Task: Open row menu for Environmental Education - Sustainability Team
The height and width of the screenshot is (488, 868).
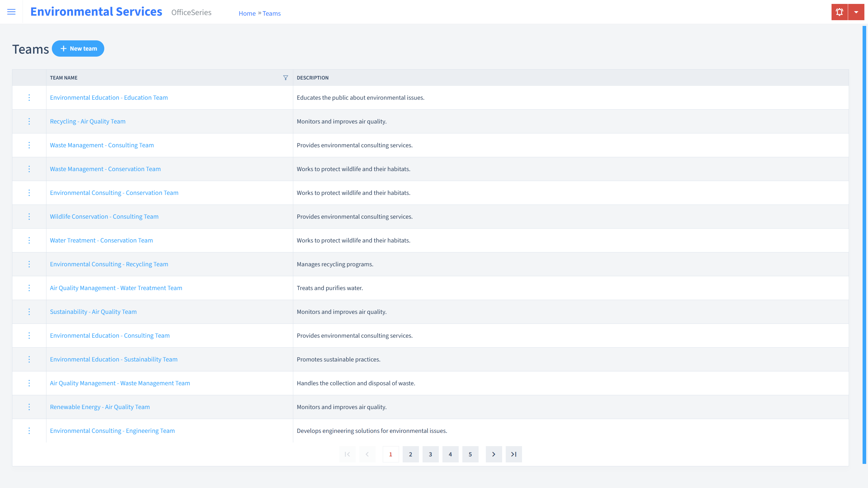Action: (x=29, y=359)
